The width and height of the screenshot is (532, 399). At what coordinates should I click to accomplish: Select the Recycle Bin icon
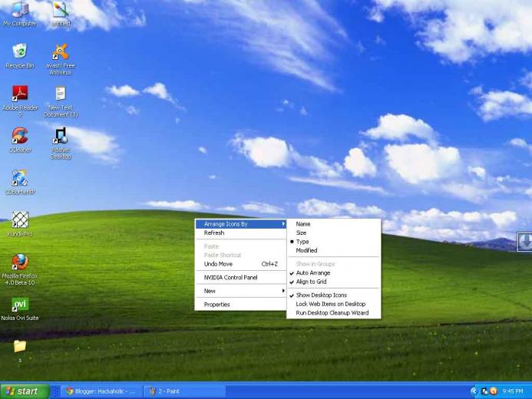pyautogui.click(x=20, y=56)
